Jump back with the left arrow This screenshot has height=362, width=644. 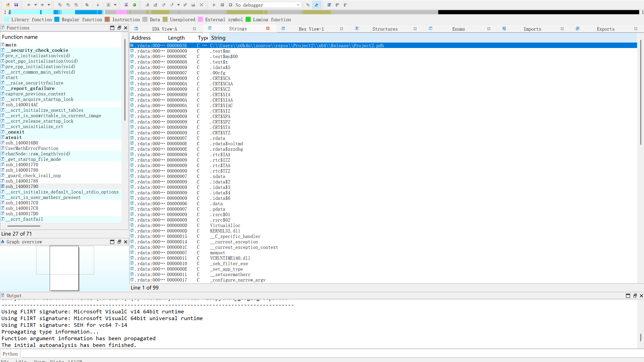pyautogui.click(x=29, y=5)
